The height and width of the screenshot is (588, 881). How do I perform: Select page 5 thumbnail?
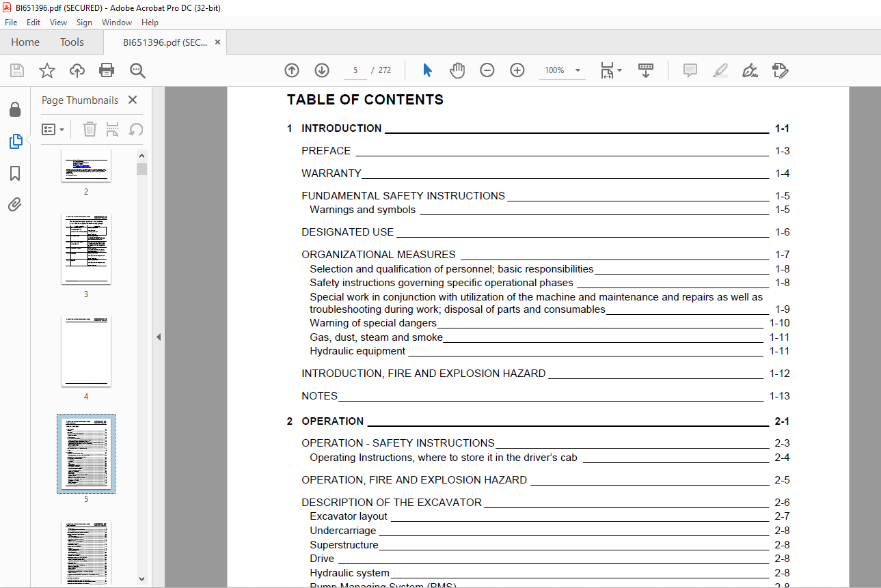(x=86, y=453)
